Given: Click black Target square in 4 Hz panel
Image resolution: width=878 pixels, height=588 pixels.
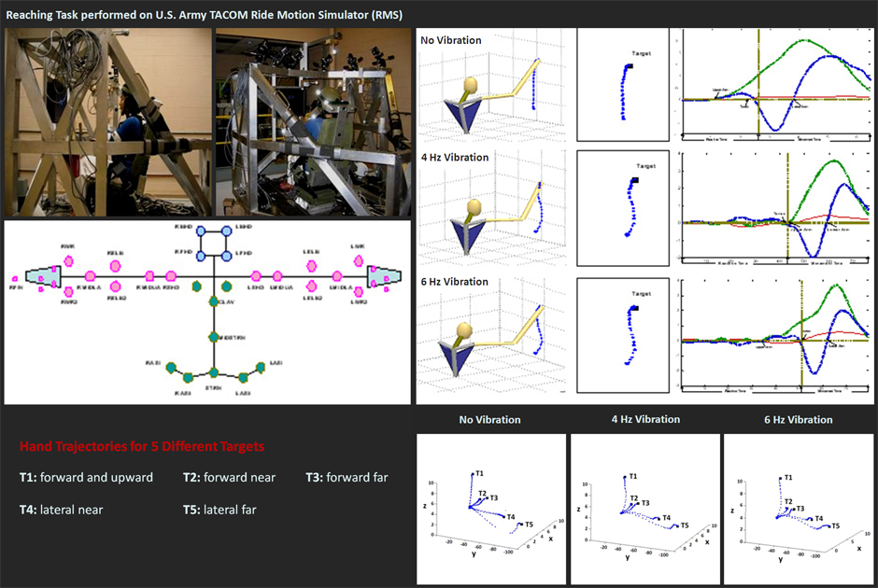Looking at the screenshot, I should pos(635,177).
